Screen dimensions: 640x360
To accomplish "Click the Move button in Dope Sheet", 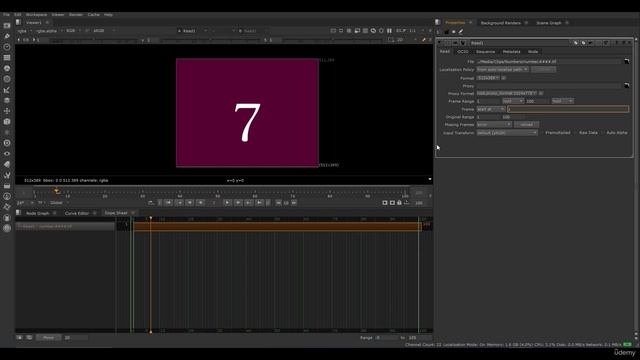I will click(x=48, y=338).
